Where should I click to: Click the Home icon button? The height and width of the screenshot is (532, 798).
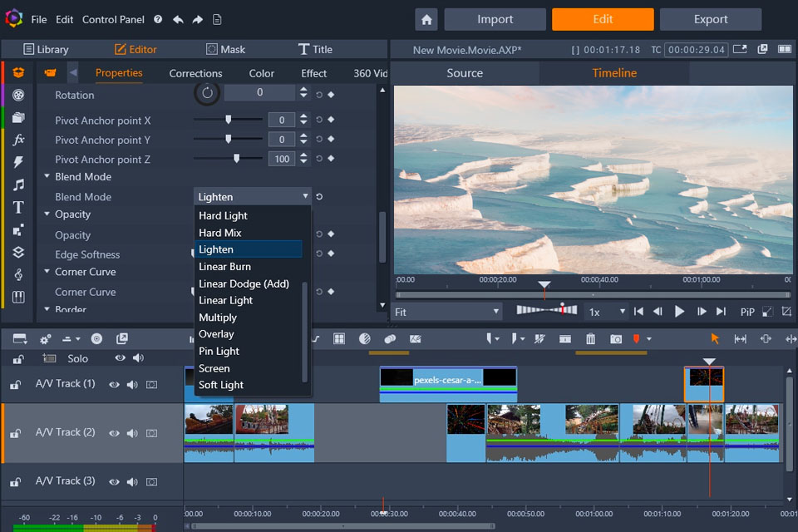tap(426, 20)
